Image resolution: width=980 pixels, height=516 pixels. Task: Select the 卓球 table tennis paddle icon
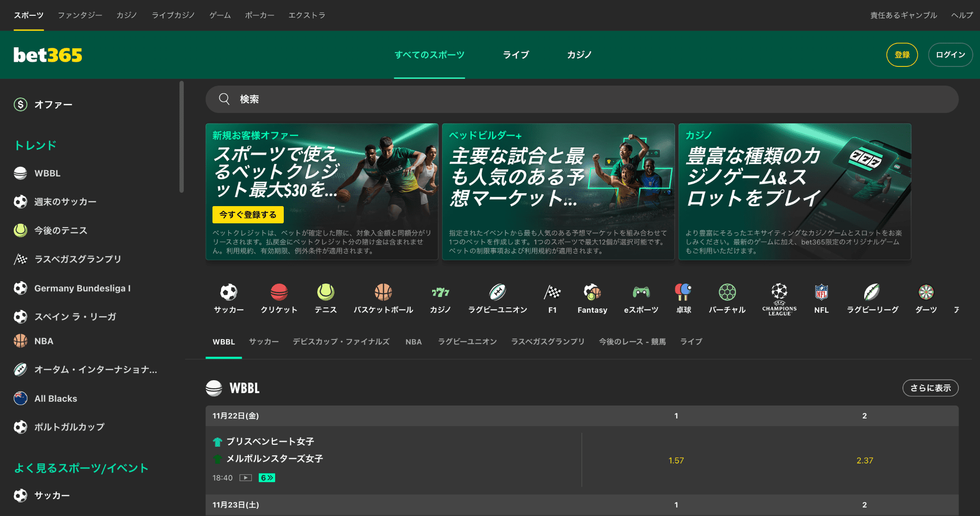[683, 292]
